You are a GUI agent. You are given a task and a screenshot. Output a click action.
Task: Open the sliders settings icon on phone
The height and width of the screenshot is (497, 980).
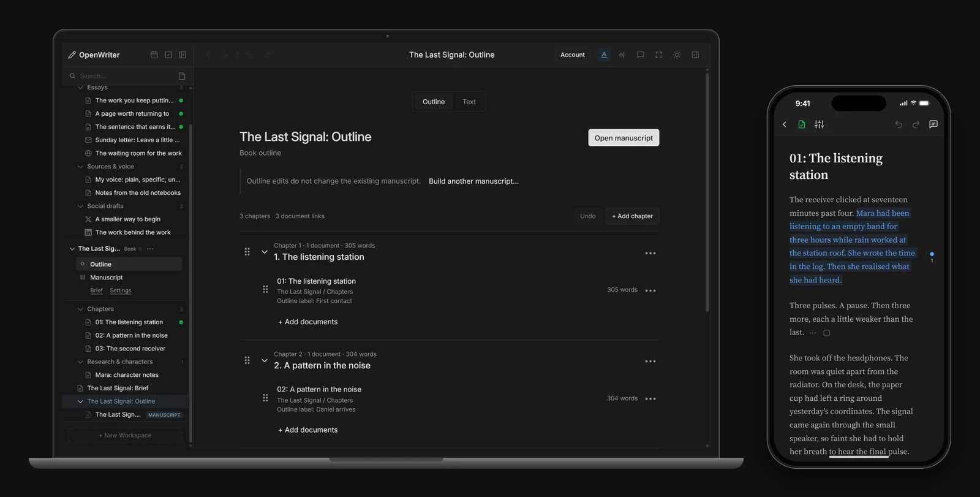[820, 124]
